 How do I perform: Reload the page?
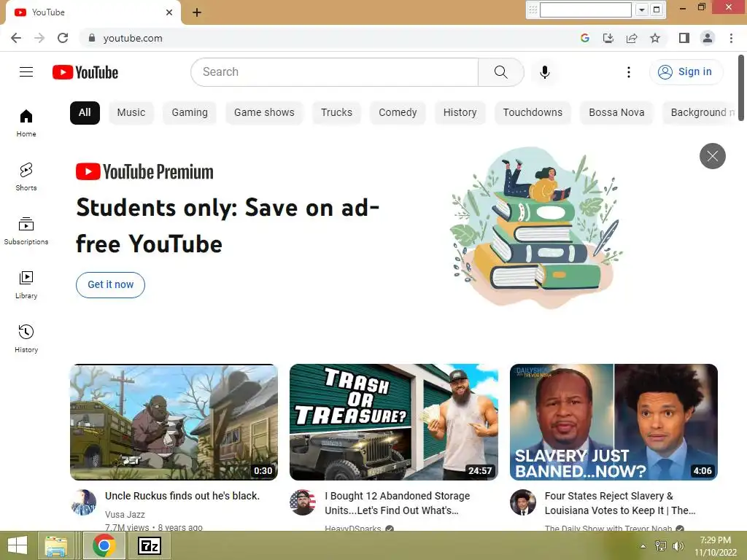[x=63, y=38]
